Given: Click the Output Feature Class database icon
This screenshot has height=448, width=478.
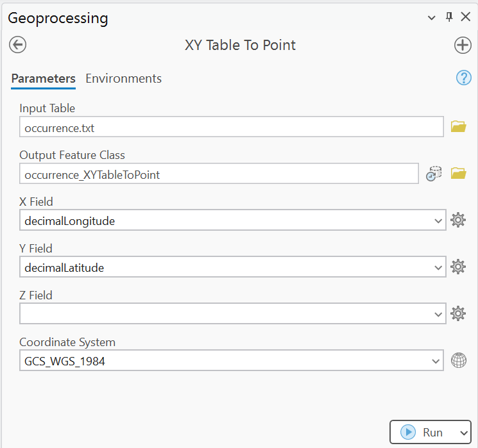Looking at the screenshot, I should tap(434, 174).
